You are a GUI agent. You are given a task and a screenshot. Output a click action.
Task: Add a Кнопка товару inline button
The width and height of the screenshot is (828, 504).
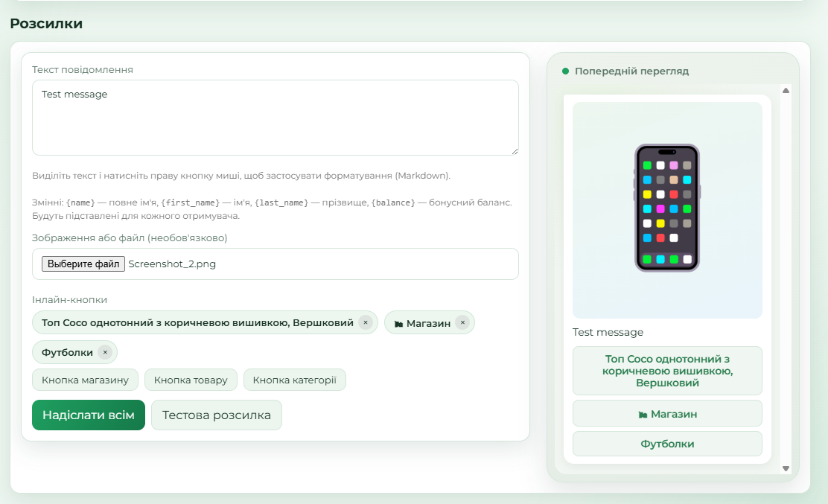(x=191, y=380)
